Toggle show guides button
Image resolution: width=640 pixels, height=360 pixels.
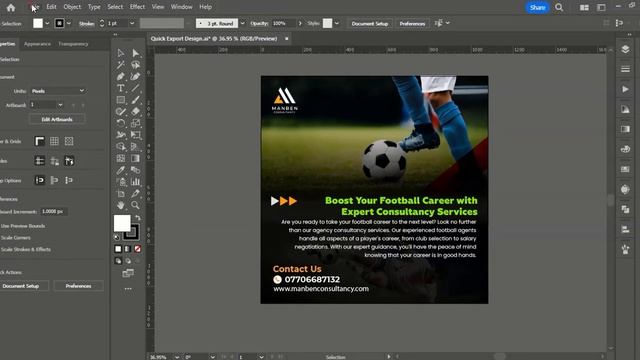coord(40,161)
